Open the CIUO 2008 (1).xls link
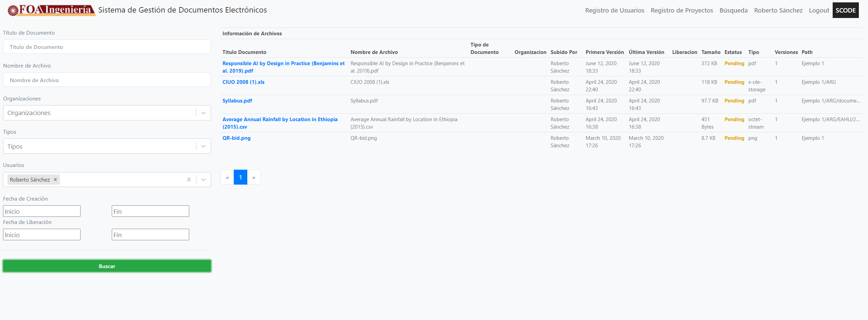This screenshot has width=868, height=320. pyautogui.click(x=243, y=82)
